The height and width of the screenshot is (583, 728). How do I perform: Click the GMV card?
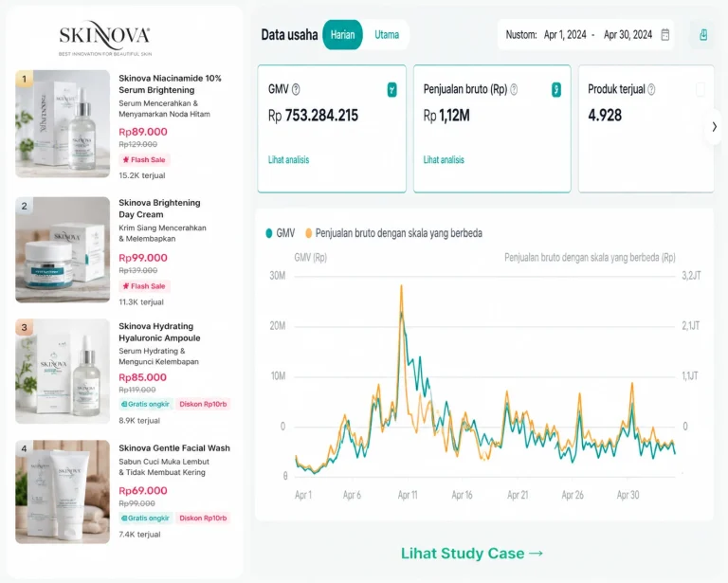[332, 129]
